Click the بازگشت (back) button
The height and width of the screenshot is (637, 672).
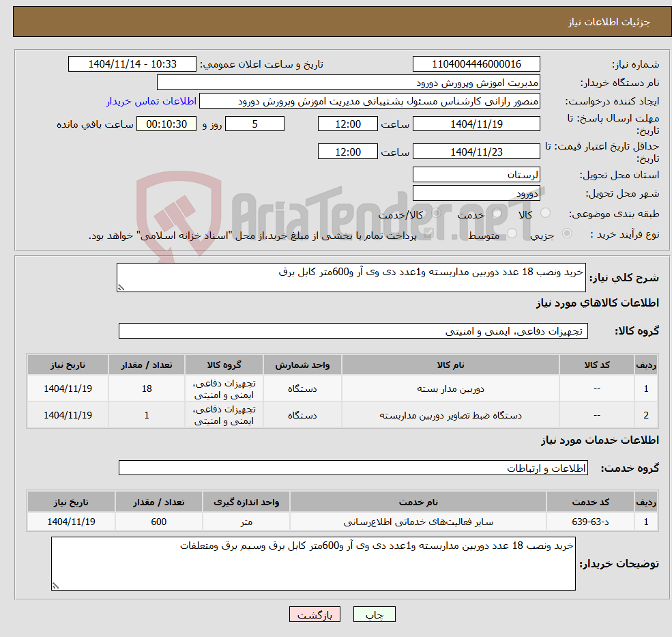pos(315,614)
